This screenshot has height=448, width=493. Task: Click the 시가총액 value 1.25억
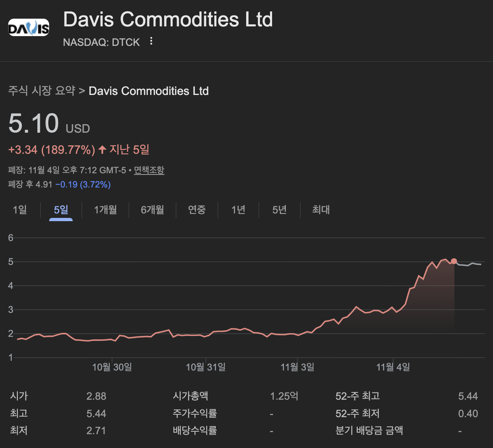pos(284,396)
